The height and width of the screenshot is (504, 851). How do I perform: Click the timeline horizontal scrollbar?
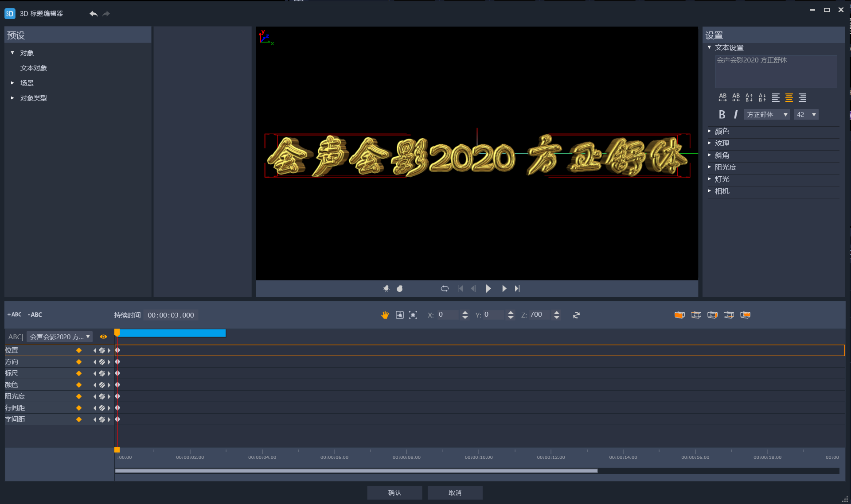pyautogui.click(x=356, y=471)
